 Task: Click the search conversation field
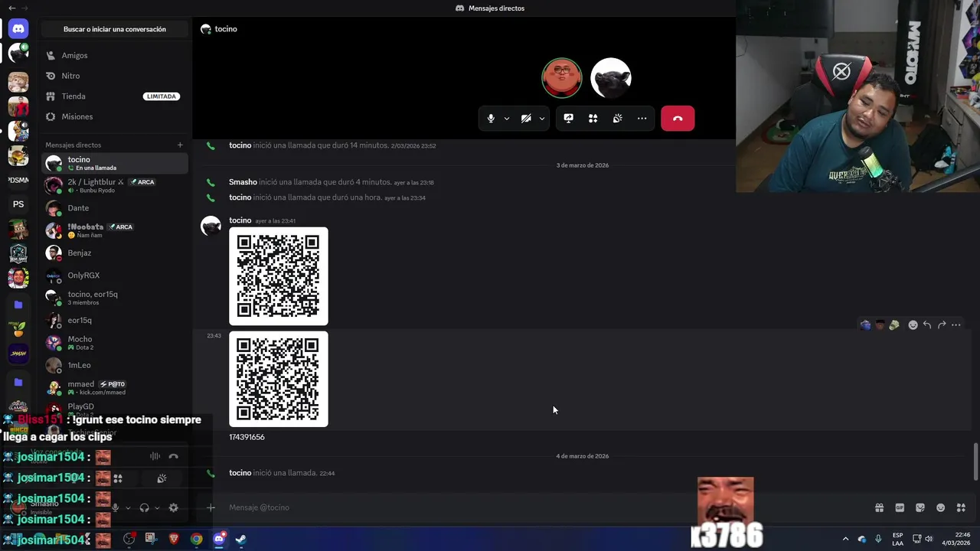point(115,29)
